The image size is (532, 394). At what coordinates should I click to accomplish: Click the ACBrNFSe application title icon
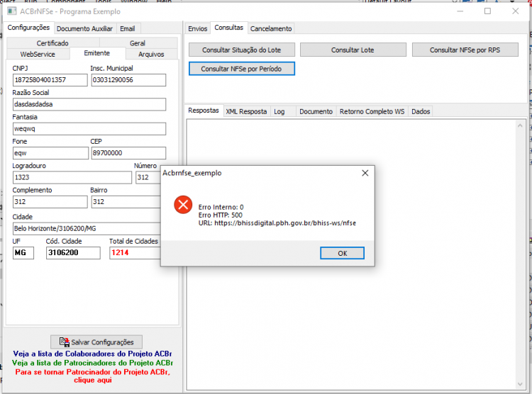[12, 11]
